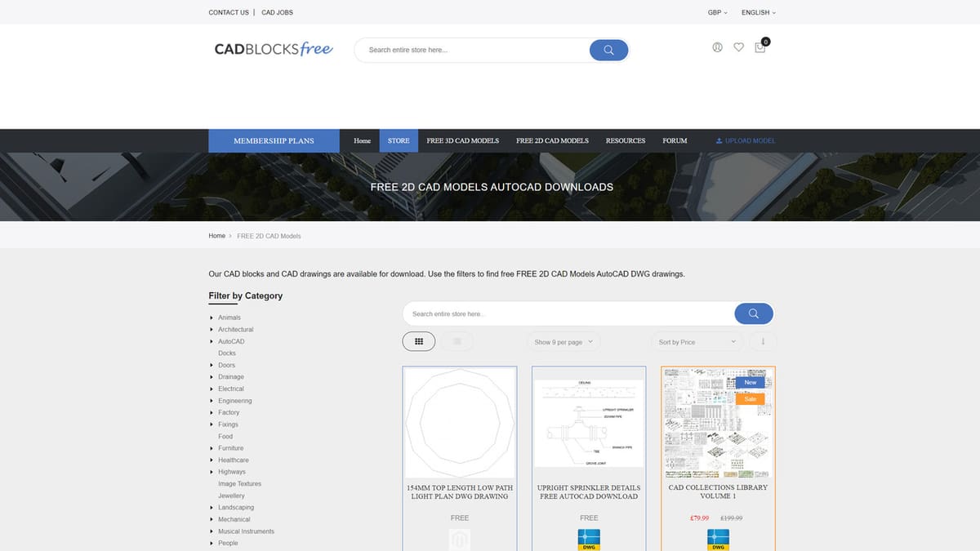This screenshot has width=980, height=551.
Task: Open Free 3D CAD Models menu
Action: pos(462,140)
